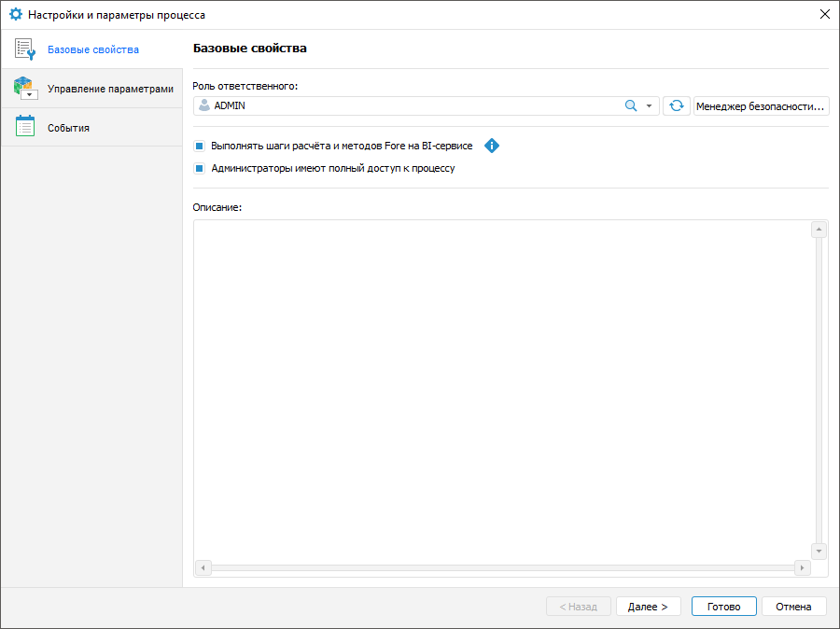Click the gear icon in title bar
The height and width of the screenshot is (629, 840).
pos(15,15)
